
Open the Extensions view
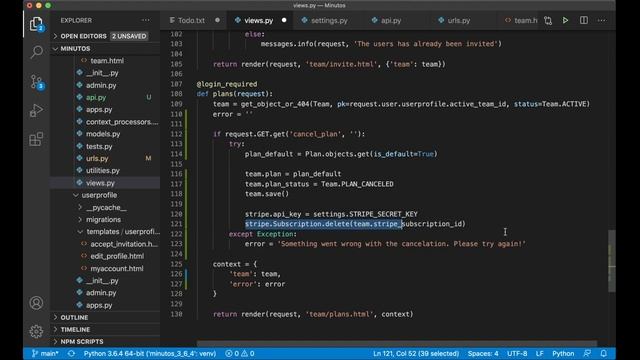click(36, 139)
